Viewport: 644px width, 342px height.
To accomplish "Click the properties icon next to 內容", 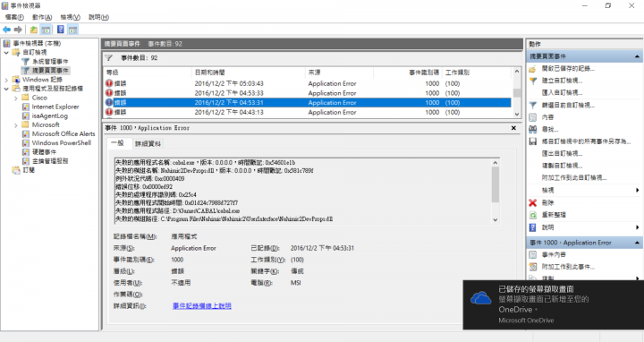I will coord(533,117).
